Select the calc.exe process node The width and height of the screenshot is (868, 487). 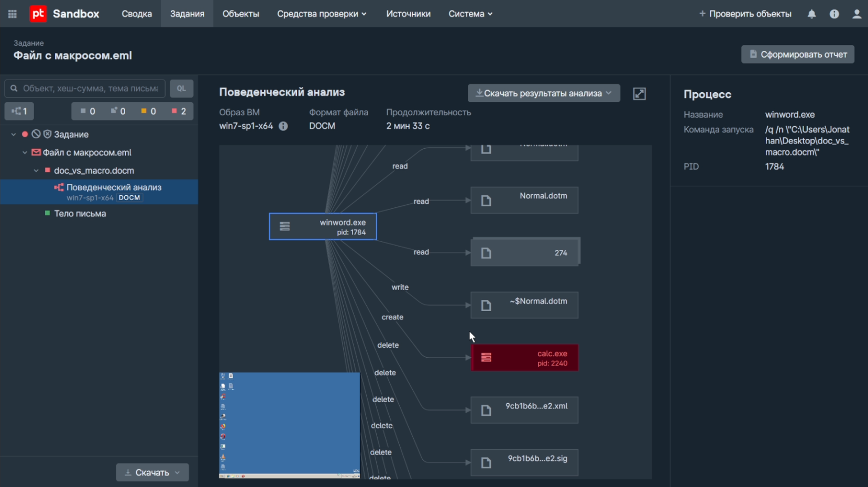[x=524, y=358]
